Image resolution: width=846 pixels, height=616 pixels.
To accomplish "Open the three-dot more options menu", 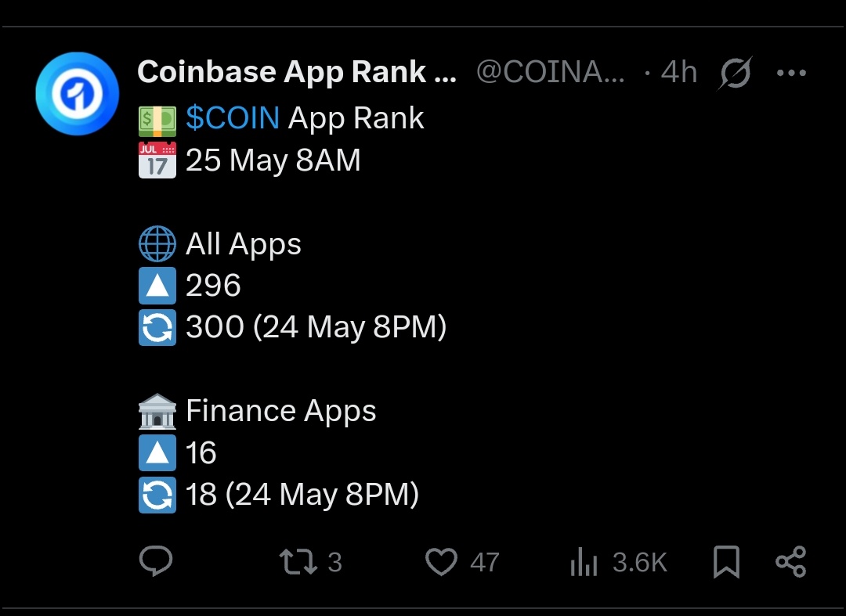I will tap(790, 73).
